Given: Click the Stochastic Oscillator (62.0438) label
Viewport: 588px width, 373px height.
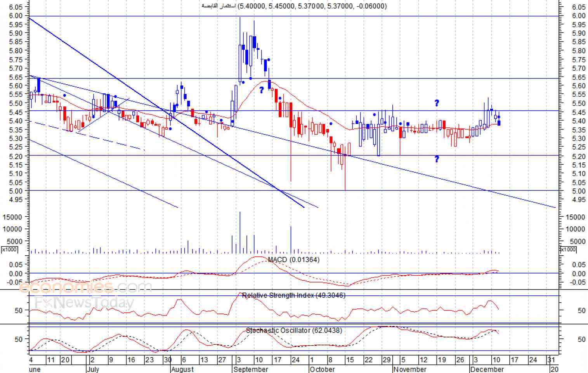Looking at the screenshot, I should tap(294, 331).
